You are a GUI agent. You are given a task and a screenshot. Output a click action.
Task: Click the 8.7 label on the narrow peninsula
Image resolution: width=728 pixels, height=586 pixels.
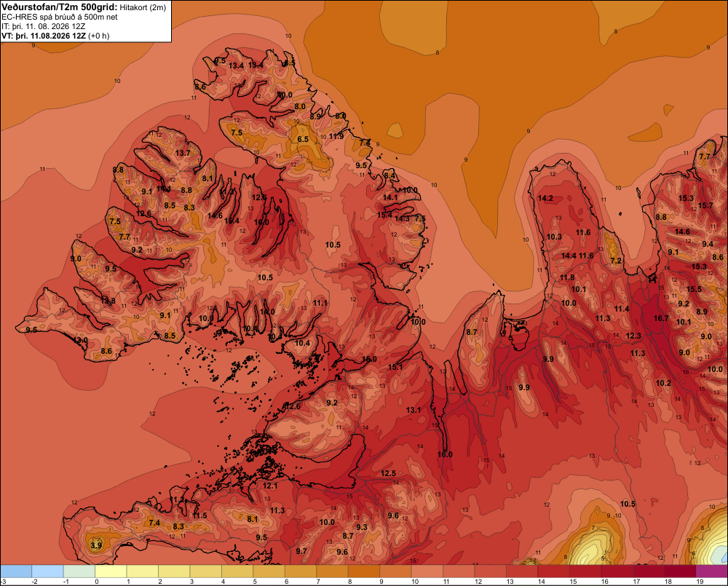[472, 332]
